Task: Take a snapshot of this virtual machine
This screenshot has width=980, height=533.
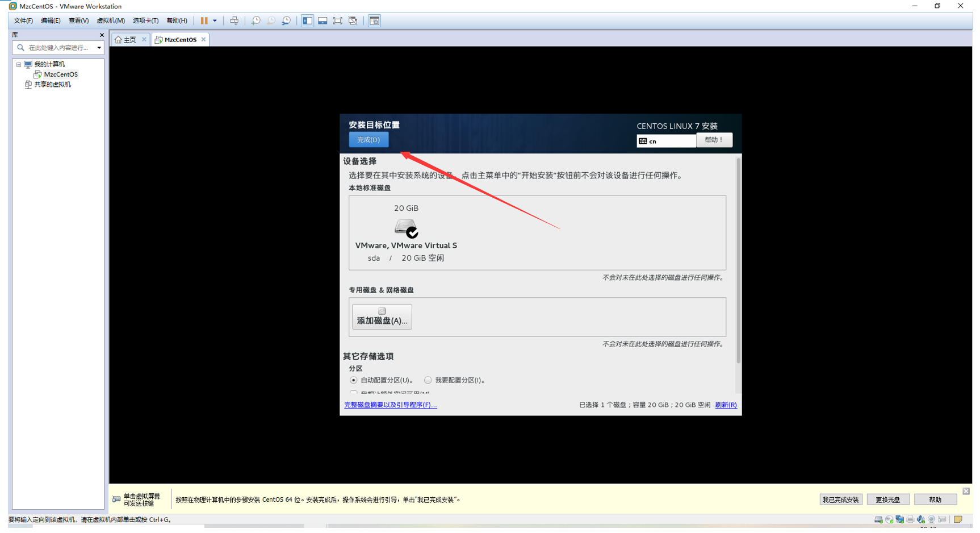Action: pos(256,20)
